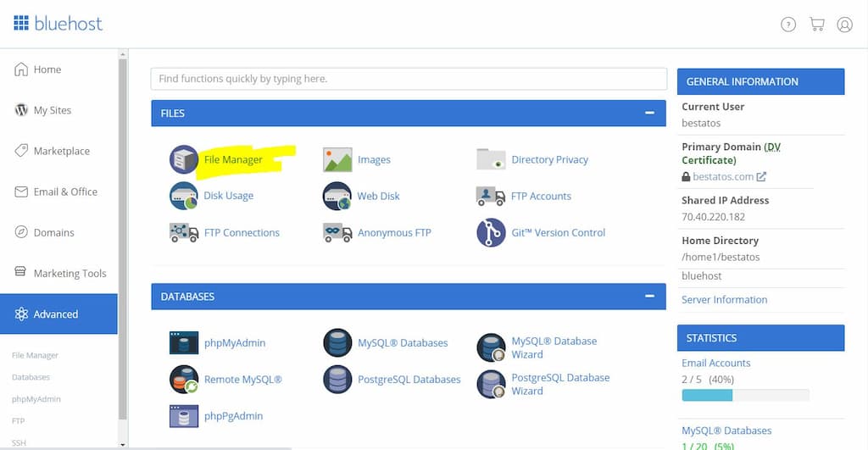Click the envelope icon beside Email & Office
Viewport: 868px width, 450px height.
[x=21, y=192]
